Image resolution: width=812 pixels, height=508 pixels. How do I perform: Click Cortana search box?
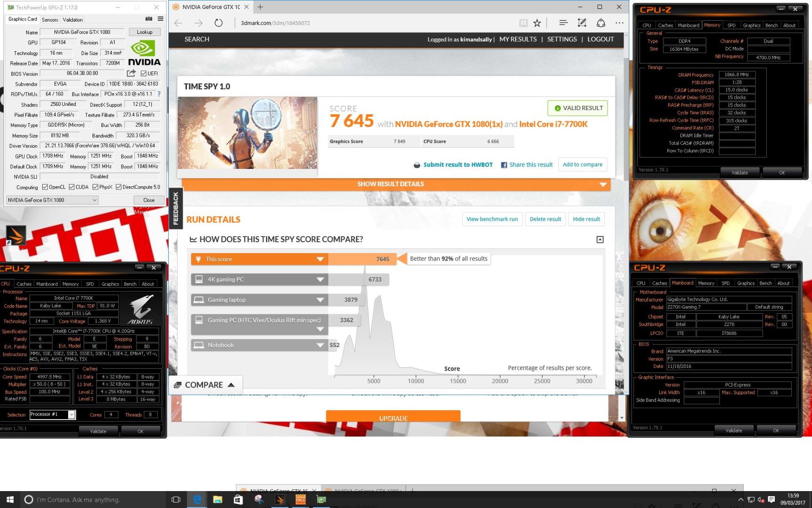(x=94, y=500)
